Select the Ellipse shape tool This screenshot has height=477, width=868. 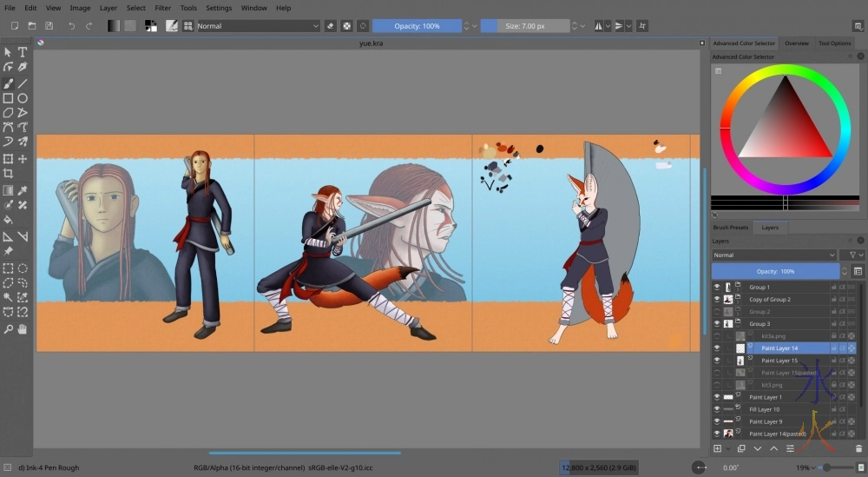(x=23, y=98)
